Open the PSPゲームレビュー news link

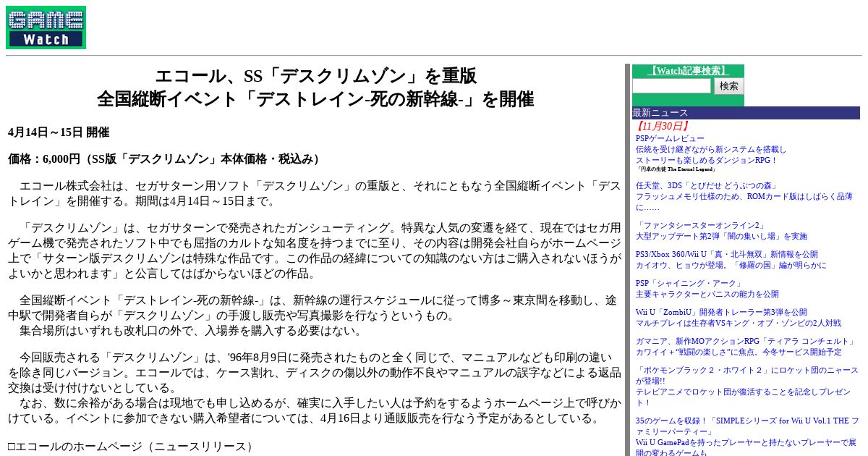tap(670, 138)
